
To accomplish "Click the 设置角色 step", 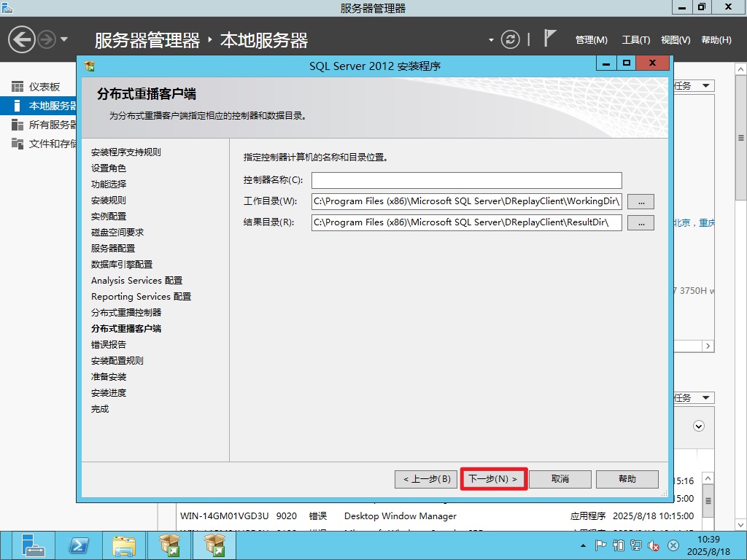I will [109, 168].
